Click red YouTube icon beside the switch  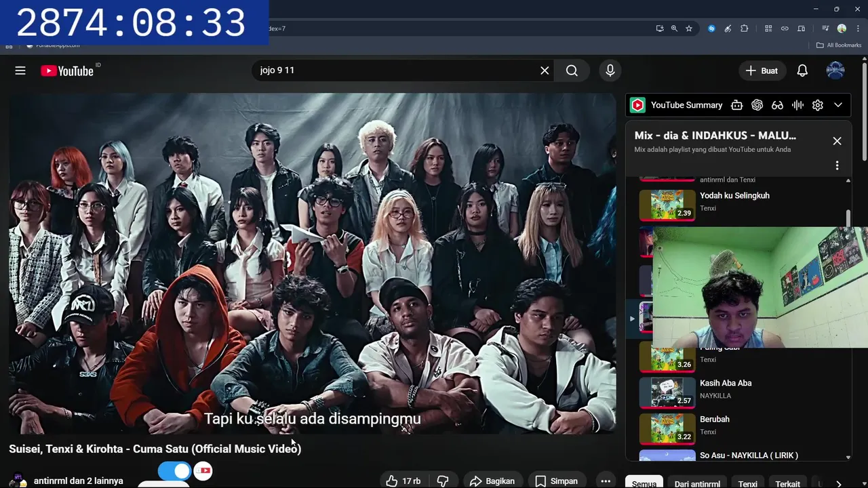pyautogui.click(x=203, y=471)
